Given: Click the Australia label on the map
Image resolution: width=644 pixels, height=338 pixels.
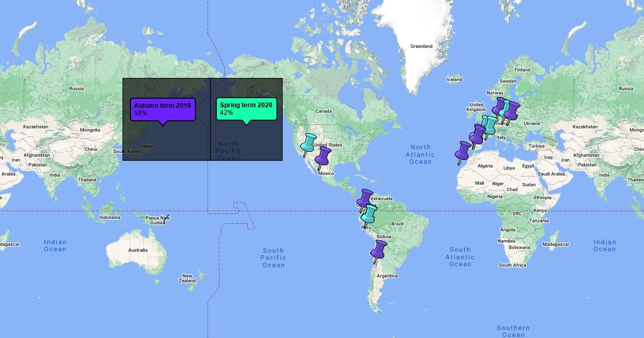Looking at the screenshot, I should tap(137, 251).
